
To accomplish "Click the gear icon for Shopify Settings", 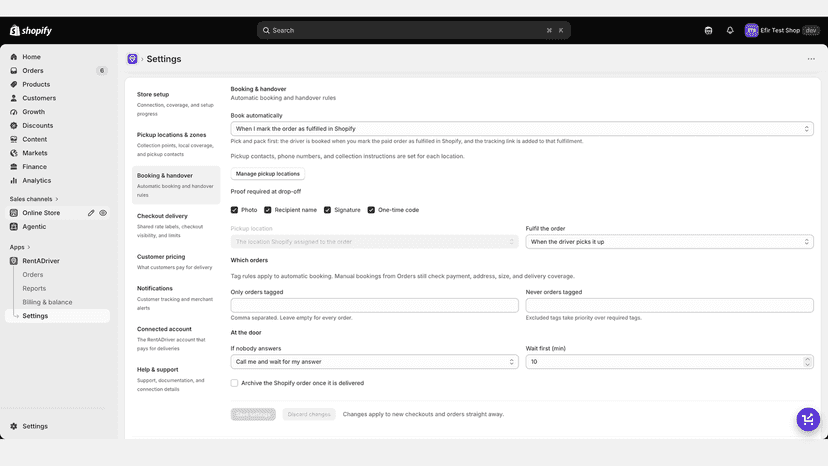I will pyautogui.click(x=14, y=426).
